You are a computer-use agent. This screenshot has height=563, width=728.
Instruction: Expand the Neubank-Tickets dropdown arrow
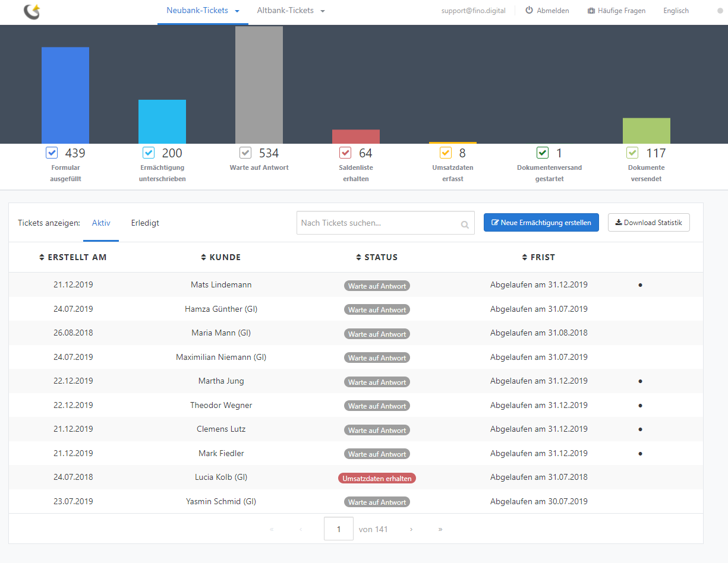237,11
